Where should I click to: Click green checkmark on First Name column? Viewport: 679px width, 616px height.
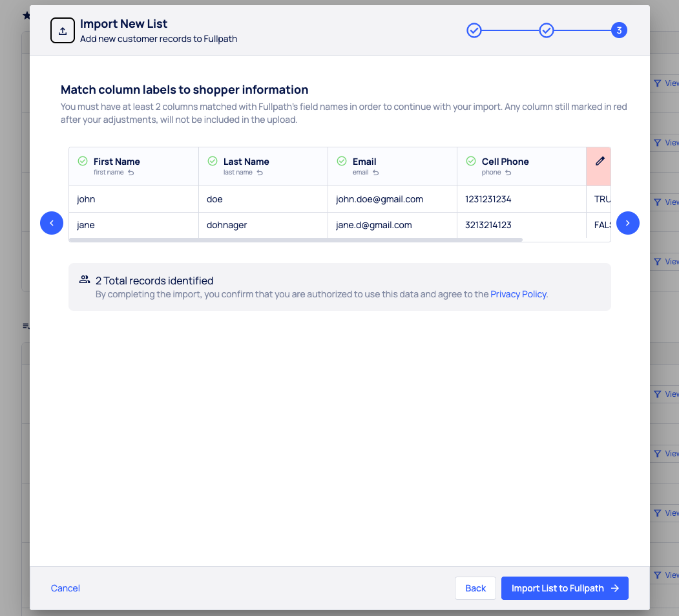coord(83,161)
